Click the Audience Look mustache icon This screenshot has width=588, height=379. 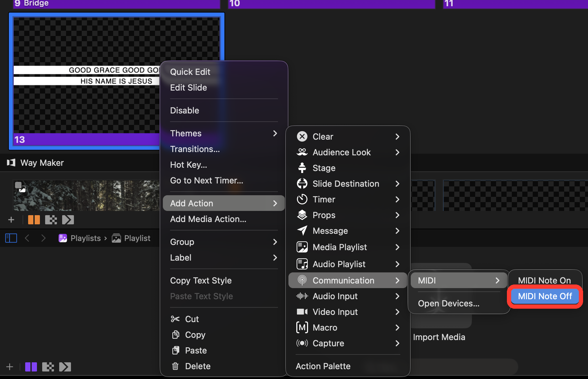[302, 152]
